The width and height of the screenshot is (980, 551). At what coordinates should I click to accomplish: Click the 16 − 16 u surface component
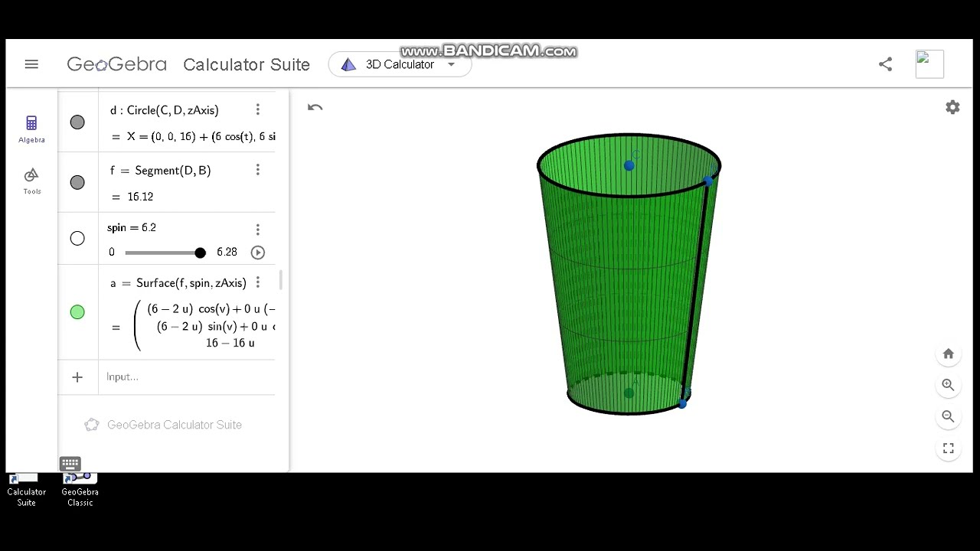coord(230,343)
